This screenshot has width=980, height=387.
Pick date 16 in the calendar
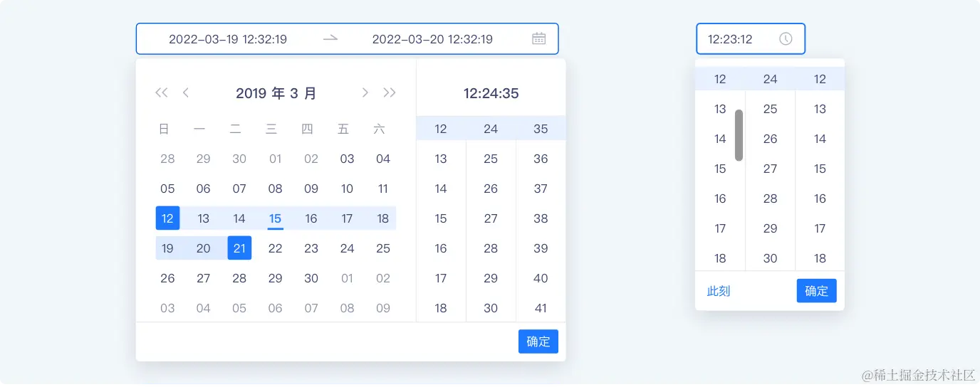[311, 218]
